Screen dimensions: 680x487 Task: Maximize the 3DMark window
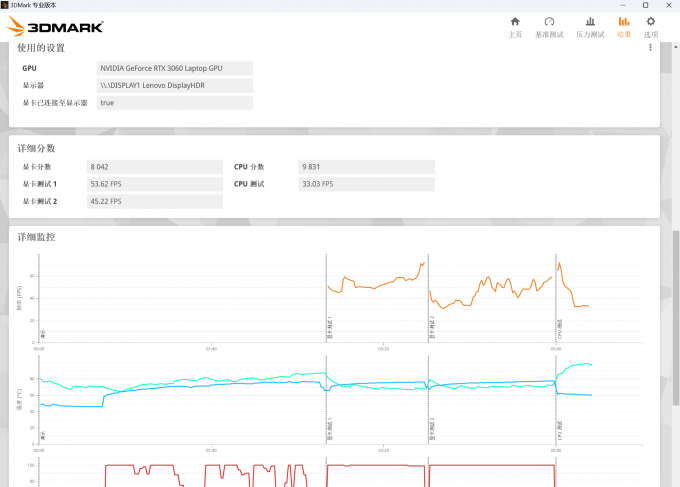point(645,5)
